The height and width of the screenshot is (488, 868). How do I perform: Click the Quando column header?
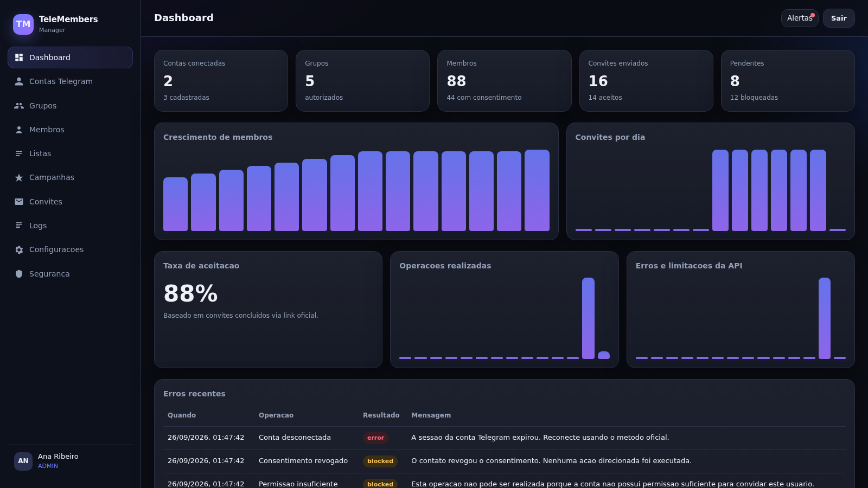(x=182, y=415)
